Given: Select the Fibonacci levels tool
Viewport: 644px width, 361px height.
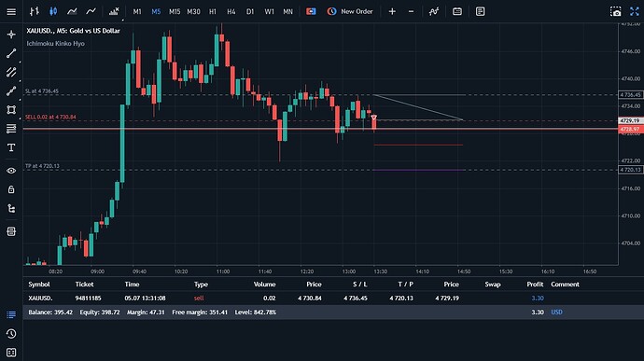Looking at the screenshot, I should (11, 129).
